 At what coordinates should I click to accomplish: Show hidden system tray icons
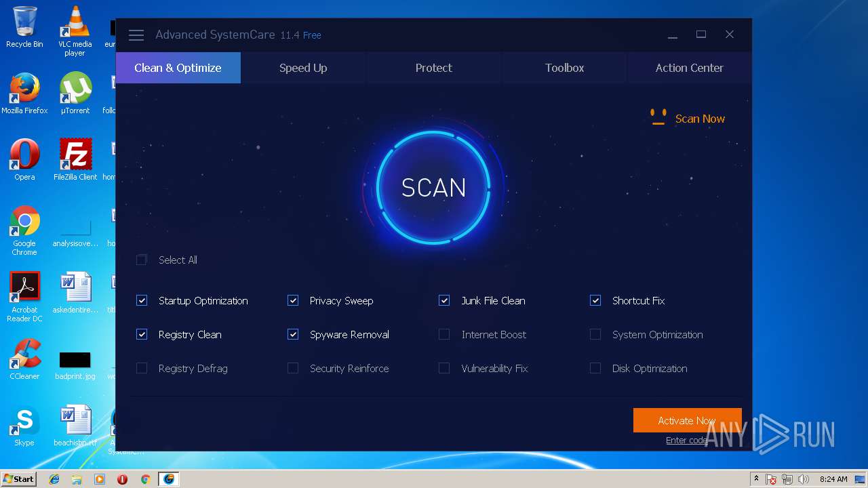(x=756, y=479)
